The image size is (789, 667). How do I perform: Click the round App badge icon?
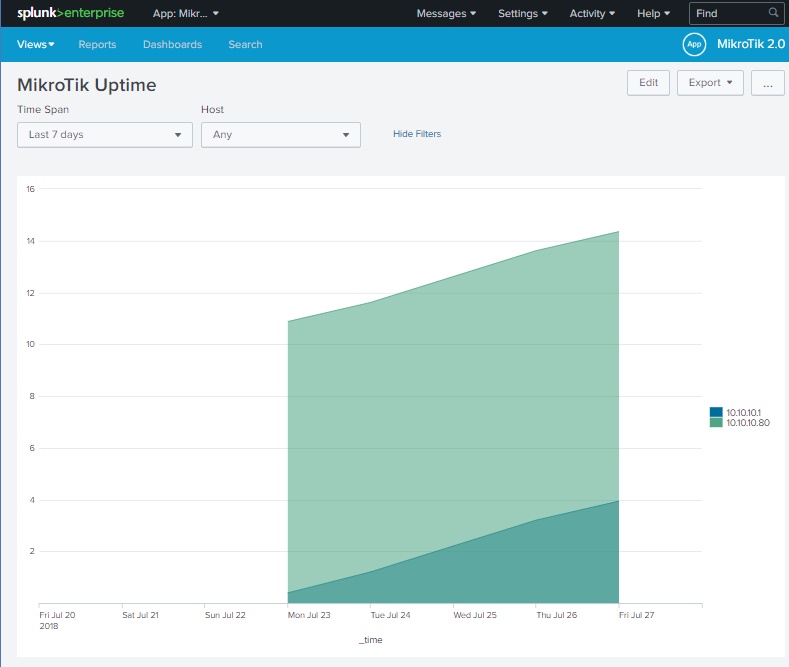694,44
